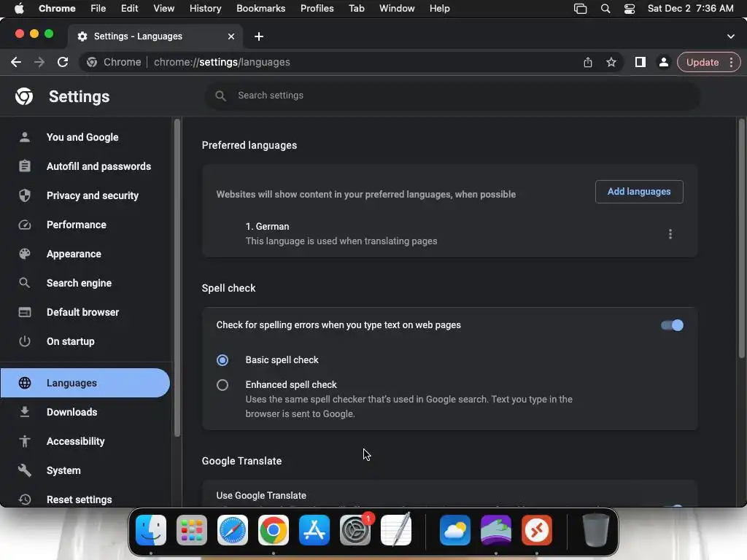Click the Update button in toolbar
The width and height of the screenshot is (747, 560).
click(x=703, y=63)
